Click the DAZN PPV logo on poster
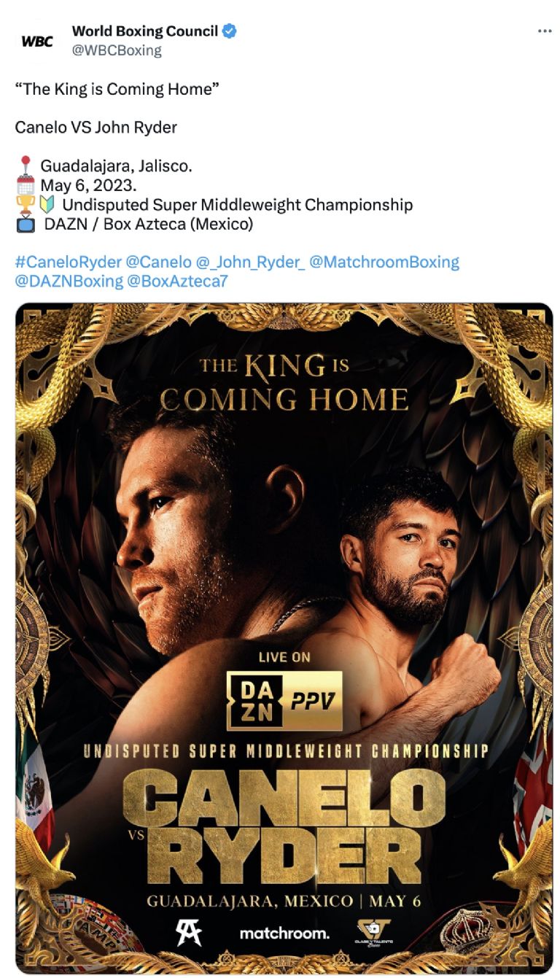560x978 pixels. [x=284, y=700]
